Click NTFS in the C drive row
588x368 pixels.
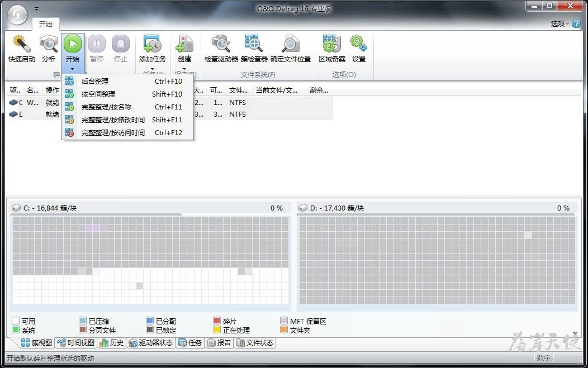238,103
